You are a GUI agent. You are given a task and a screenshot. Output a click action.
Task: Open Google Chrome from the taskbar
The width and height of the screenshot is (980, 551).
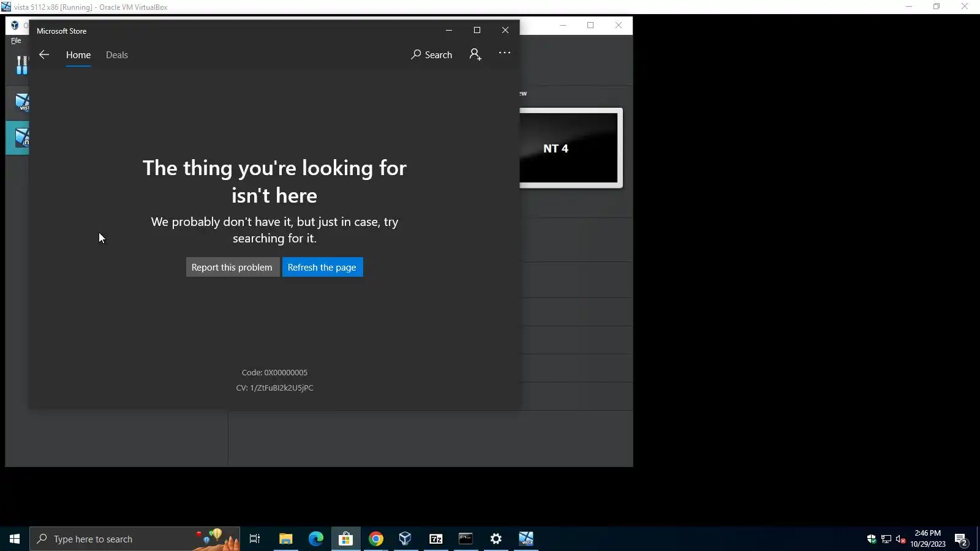[376, 539]
